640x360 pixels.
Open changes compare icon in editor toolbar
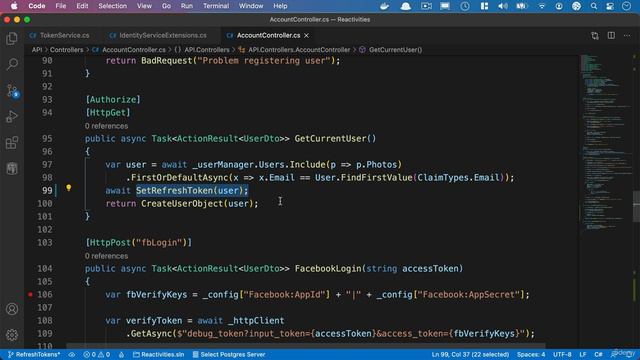595,36
